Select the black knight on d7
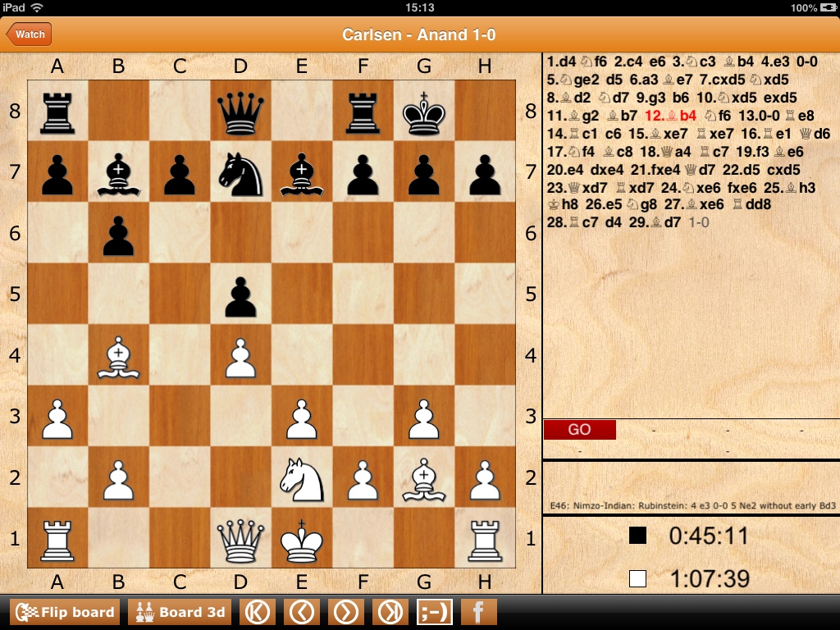 click(241, 171)
